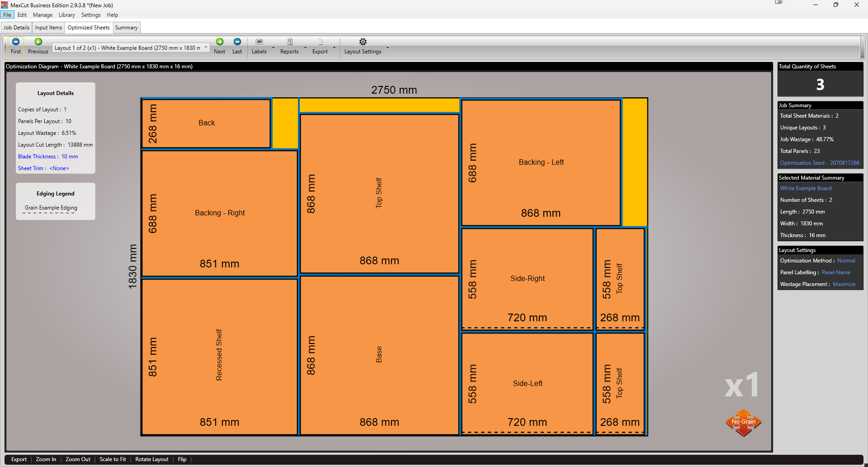The image size is (868, 467).
Task: Click Zoom In in bottom bar
Action: pos(46,459)
